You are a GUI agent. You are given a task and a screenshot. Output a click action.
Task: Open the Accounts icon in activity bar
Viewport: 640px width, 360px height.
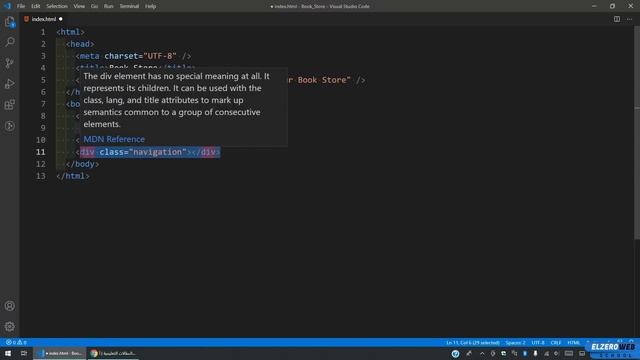[x=10, y=306]
